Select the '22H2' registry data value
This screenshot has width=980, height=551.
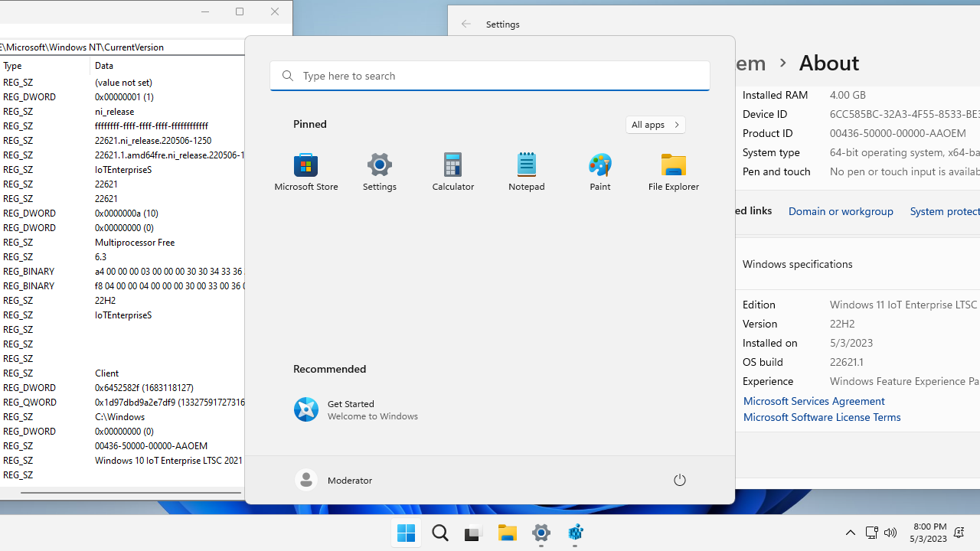[x=105, y=301]
